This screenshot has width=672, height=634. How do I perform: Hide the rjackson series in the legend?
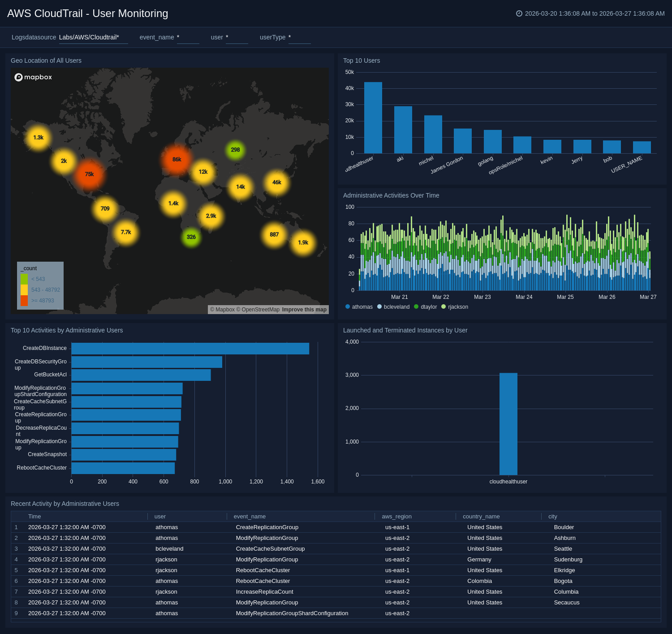(x=455, y=307)
